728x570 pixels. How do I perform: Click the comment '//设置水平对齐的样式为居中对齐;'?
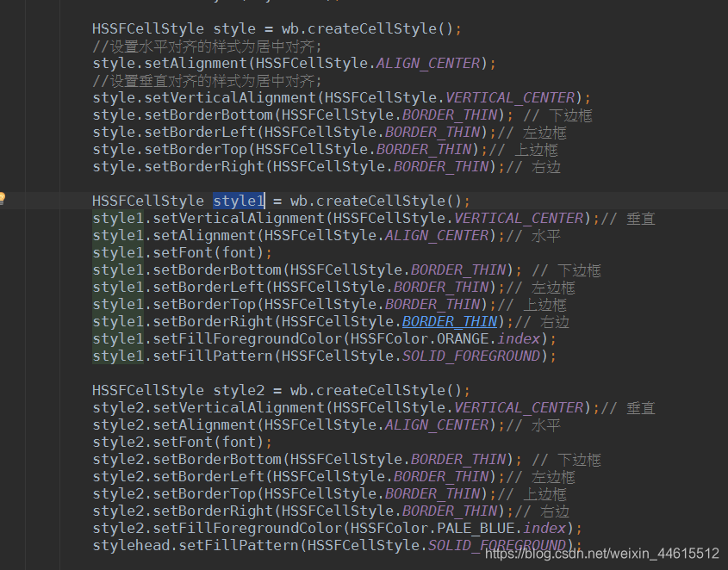[207, 46]
